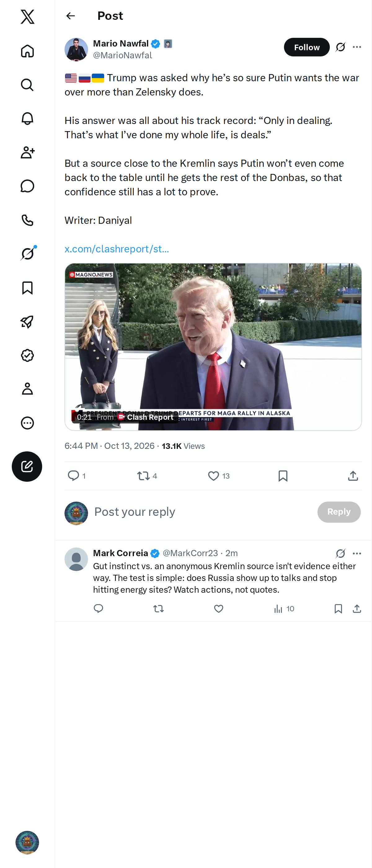Screen dimensions: 372x868
Task: Follow Mario Nawfal
Action: point(307,47)
